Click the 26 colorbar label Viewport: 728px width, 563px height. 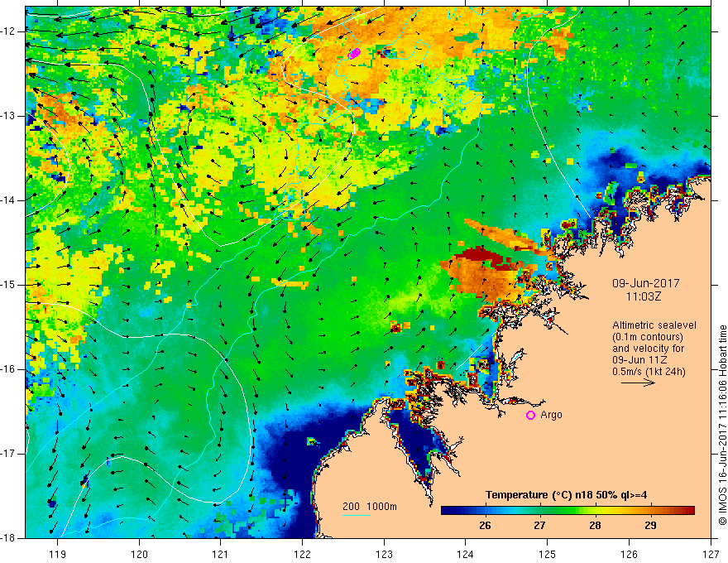click(485, 526)
